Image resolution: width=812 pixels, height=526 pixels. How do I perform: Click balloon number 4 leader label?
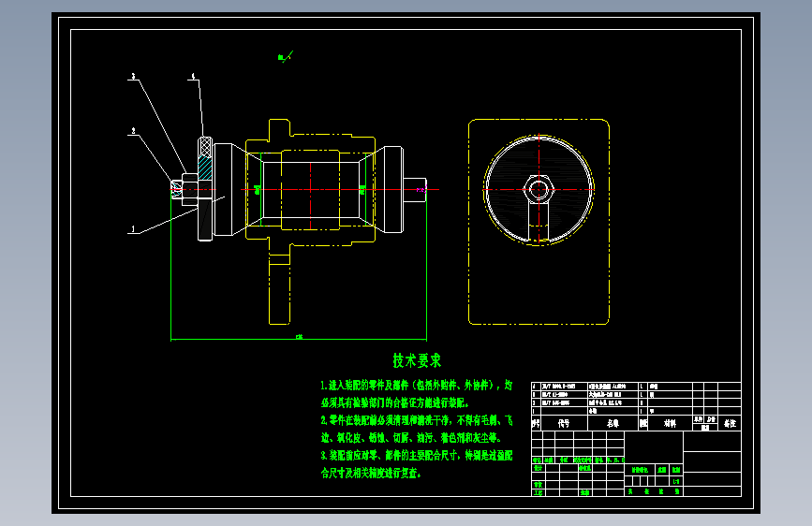pyautogui.click(x=193, y=76)
